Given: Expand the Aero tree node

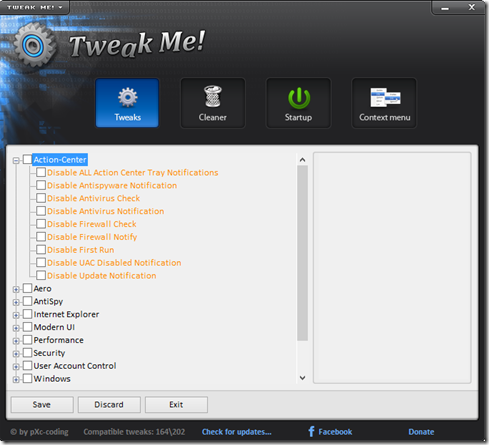Looking at the screenshot, I should (x=16, y=289).
